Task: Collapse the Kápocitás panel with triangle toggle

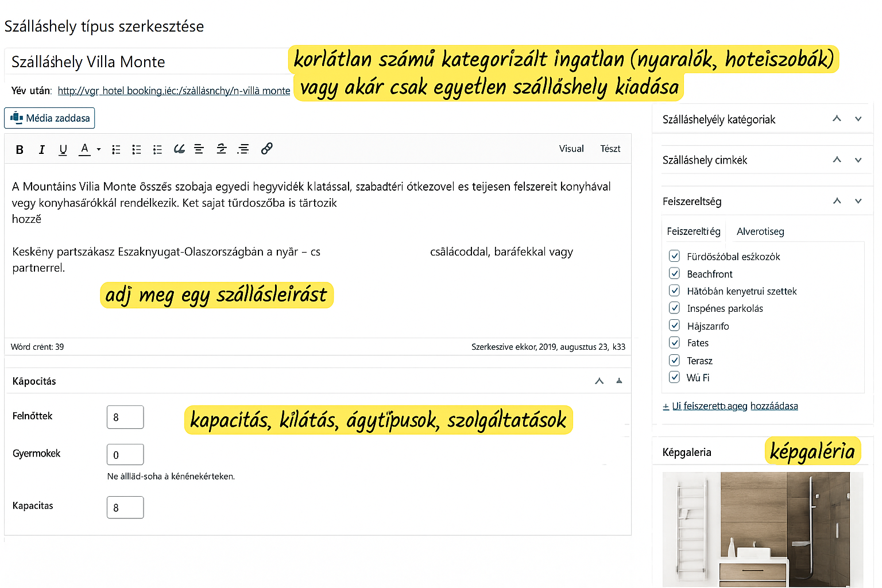Action: pyautogui.click(x=619, y=381)
